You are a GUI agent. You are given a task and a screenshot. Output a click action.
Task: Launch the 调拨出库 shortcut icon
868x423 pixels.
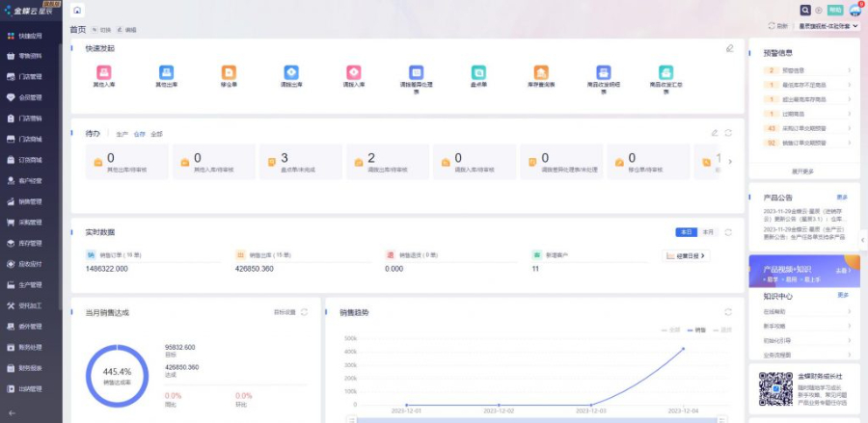(291, 73)
